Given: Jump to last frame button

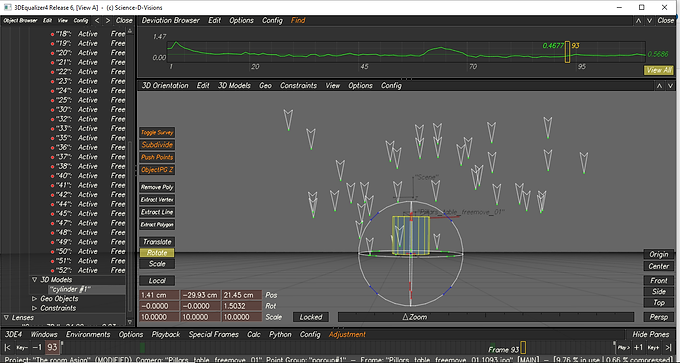Looking at the screenshot, I should coord(668,347).
